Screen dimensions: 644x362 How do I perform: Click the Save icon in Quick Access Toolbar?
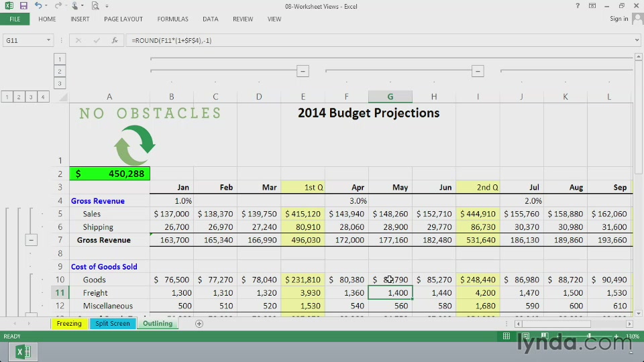23,6
